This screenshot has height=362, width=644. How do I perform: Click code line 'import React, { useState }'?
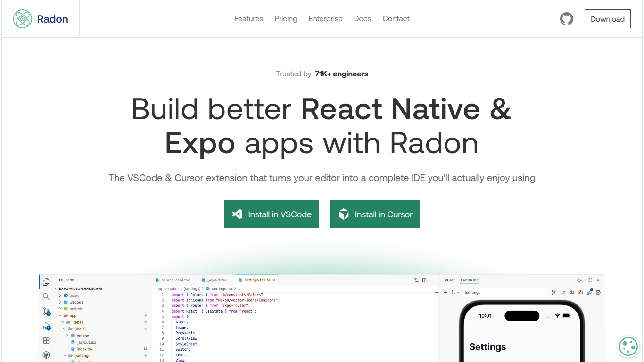coord(214,311)
